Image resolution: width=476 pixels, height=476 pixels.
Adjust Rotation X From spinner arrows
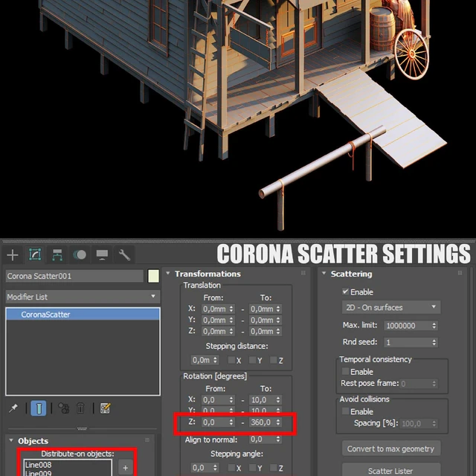pyautogui.click(x=231, y=400)
